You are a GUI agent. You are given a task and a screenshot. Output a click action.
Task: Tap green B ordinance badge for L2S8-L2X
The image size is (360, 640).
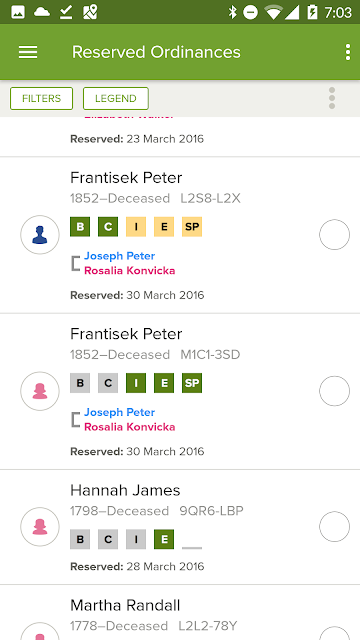pos(80,227)
